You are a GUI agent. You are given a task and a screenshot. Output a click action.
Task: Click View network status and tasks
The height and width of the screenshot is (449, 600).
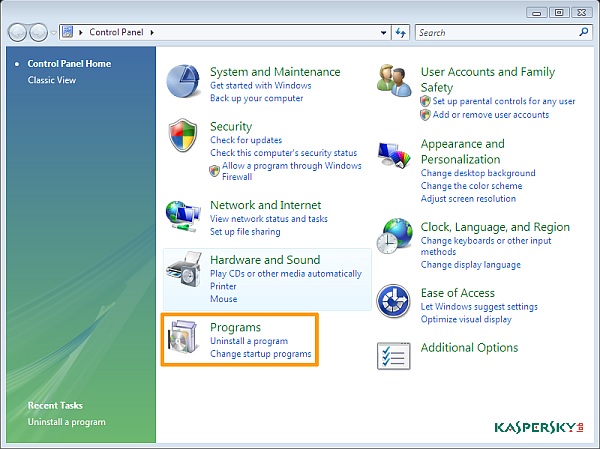tap(269, 219)
